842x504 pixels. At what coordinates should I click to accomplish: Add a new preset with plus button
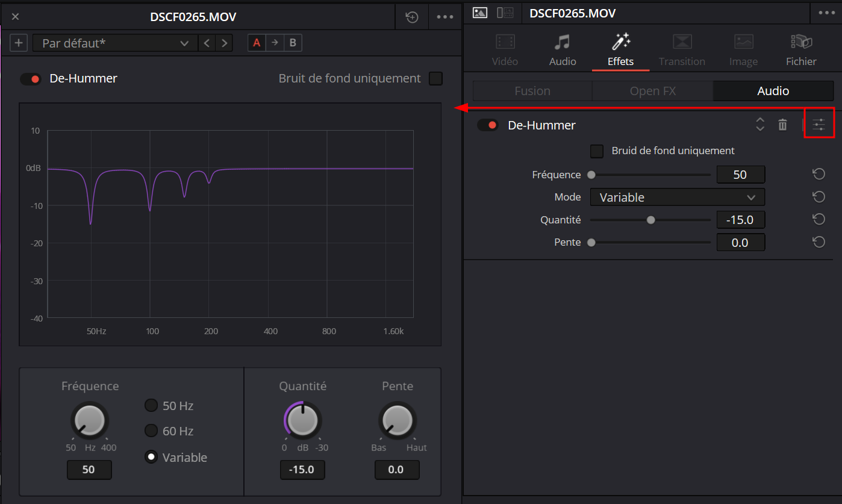19,43
